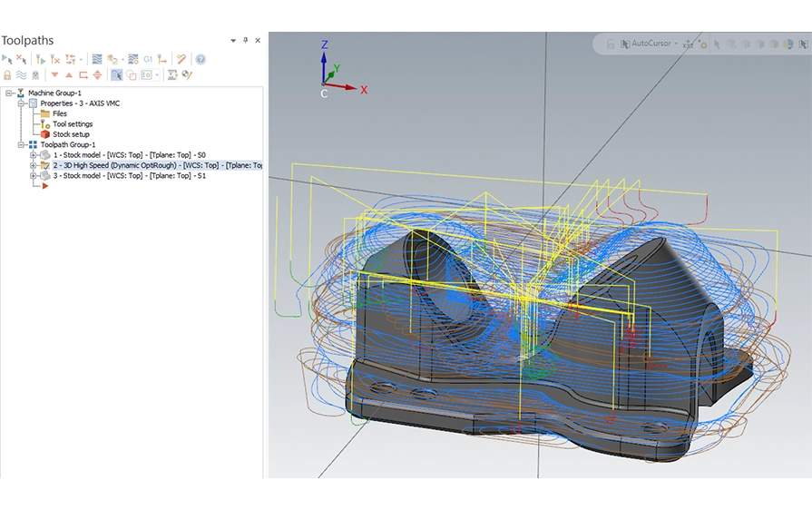Click colored solid selection cube icon

[788, 44]
